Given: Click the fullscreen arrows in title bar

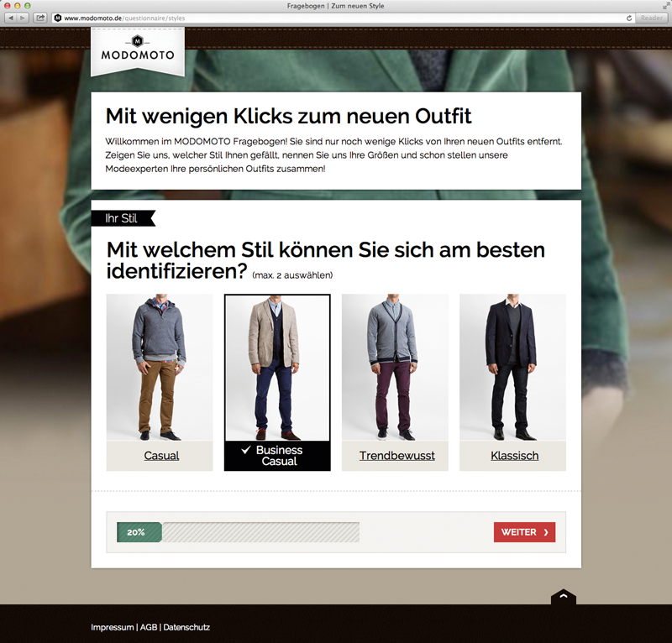Looking at the screenshot, I should click(x=666, y=6).
